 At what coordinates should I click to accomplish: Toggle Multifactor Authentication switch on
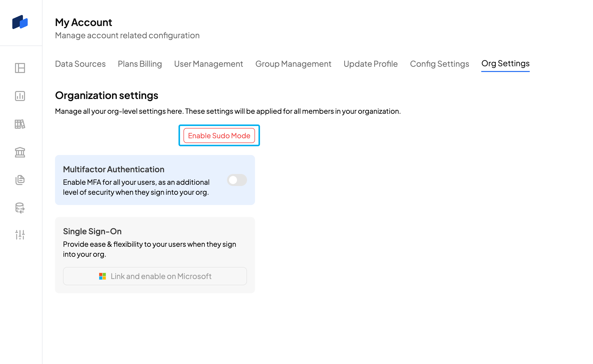237,180
